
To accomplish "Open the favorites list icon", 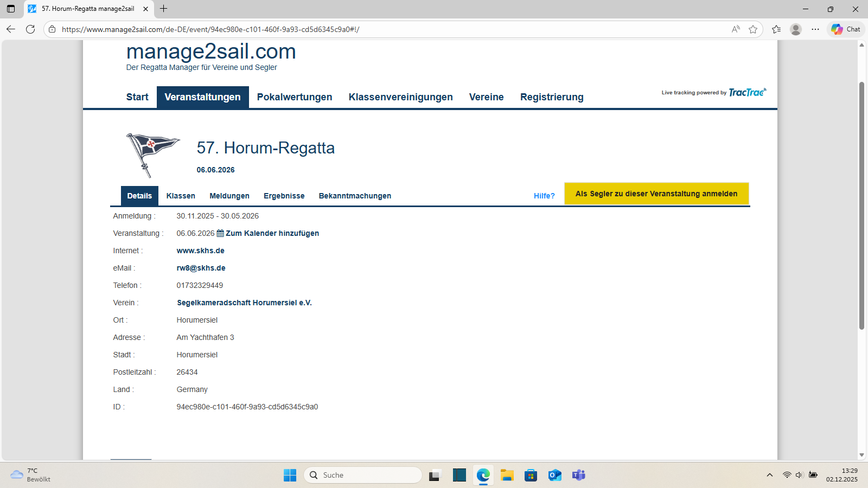I will click(776, 29).
